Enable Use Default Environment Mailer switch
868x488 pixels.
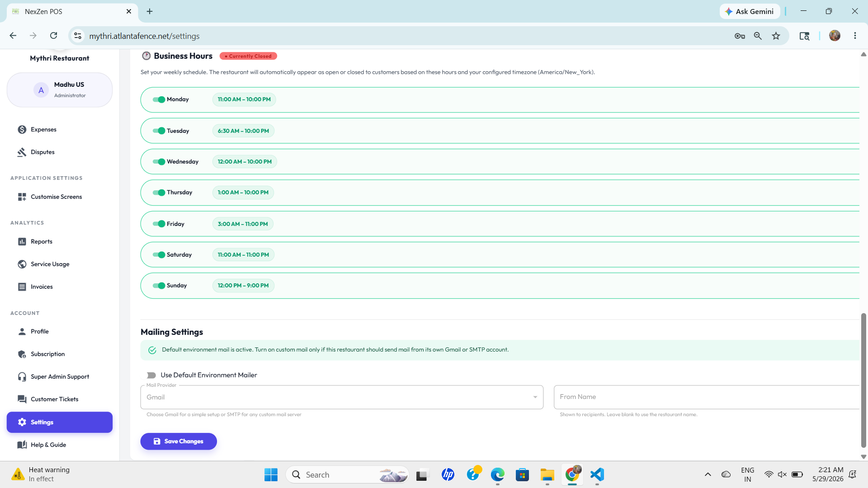[151, 375]
